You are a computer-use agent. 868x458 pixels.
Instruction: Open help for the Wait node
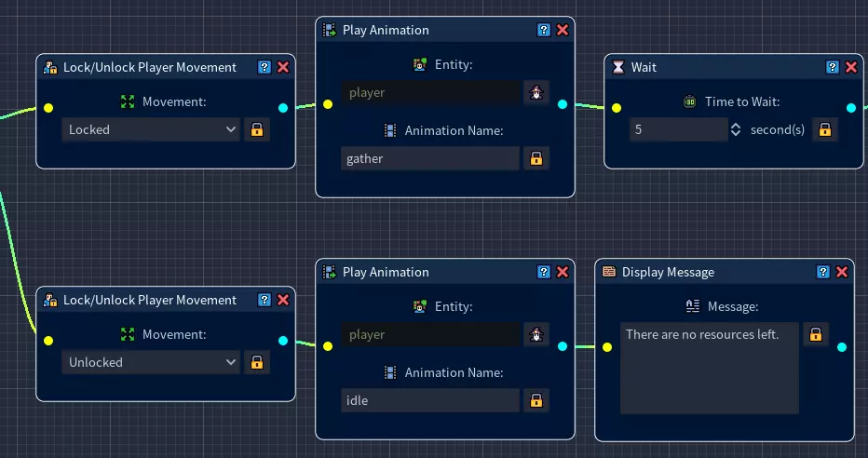(x=833, y=67)
